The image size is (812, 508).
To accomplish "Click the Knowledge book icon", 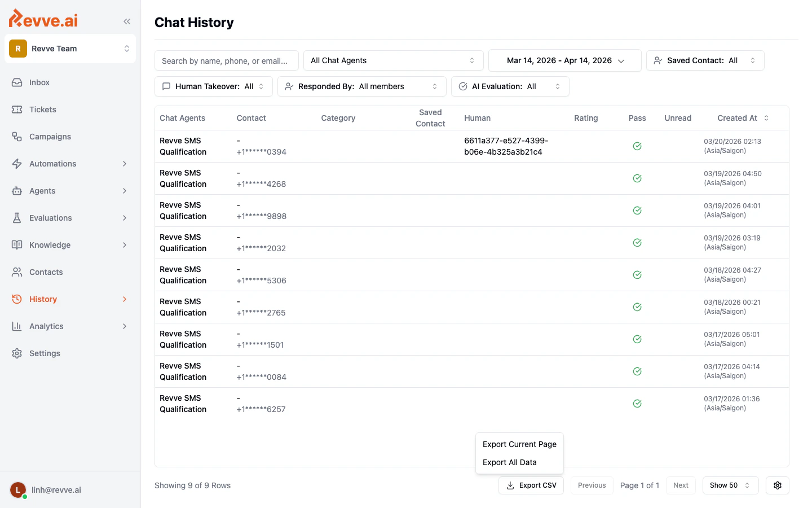I will (17, 245).
